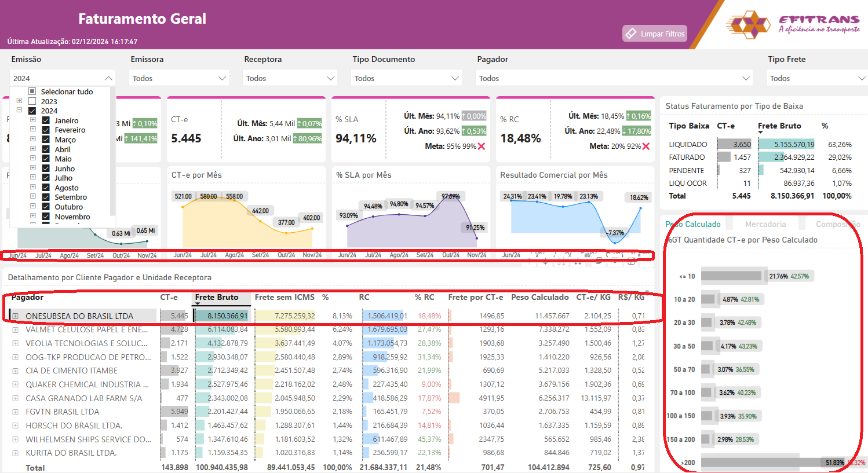Switch to the Composição tab
Screen dimensions: 868x473
(x=838, y=224)
